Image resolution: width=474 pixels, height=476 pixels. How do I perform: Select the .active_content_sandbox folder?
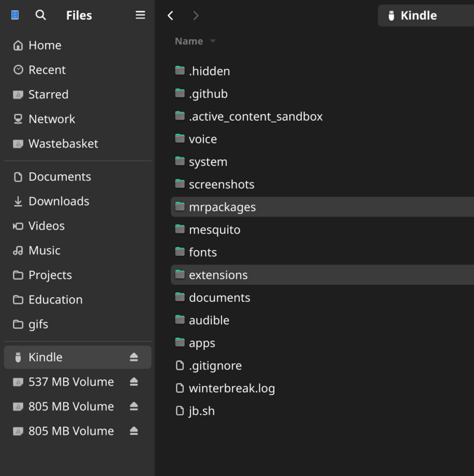pyautogui.click(x=255, y=117)
